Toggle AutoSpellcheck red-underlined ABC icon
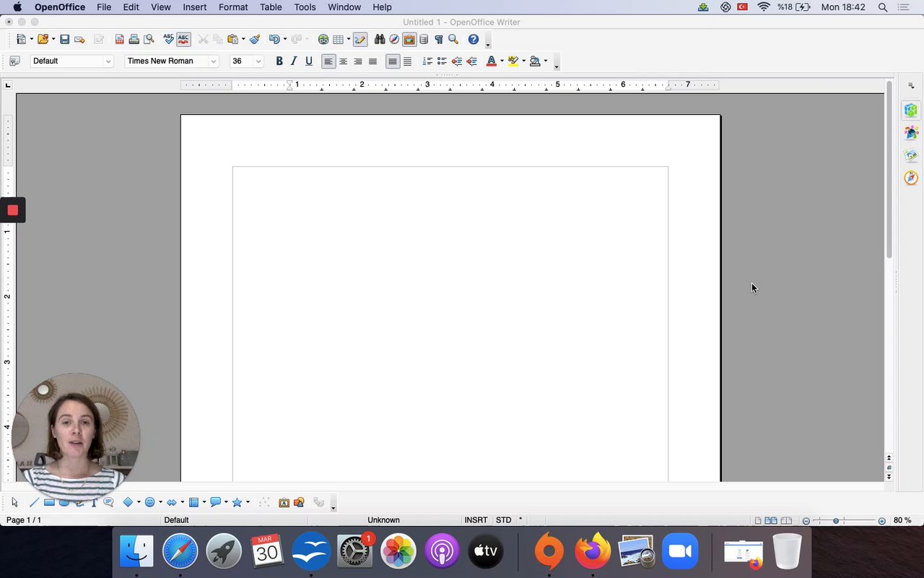This screenshot has height=578, width=924. 183,39
